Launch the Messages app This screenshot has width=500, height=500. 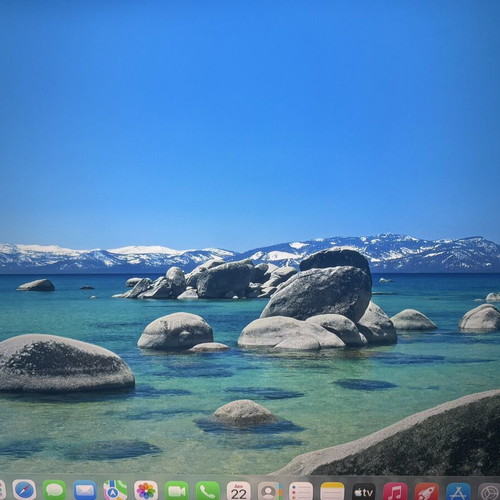click(x=54, y=490)
